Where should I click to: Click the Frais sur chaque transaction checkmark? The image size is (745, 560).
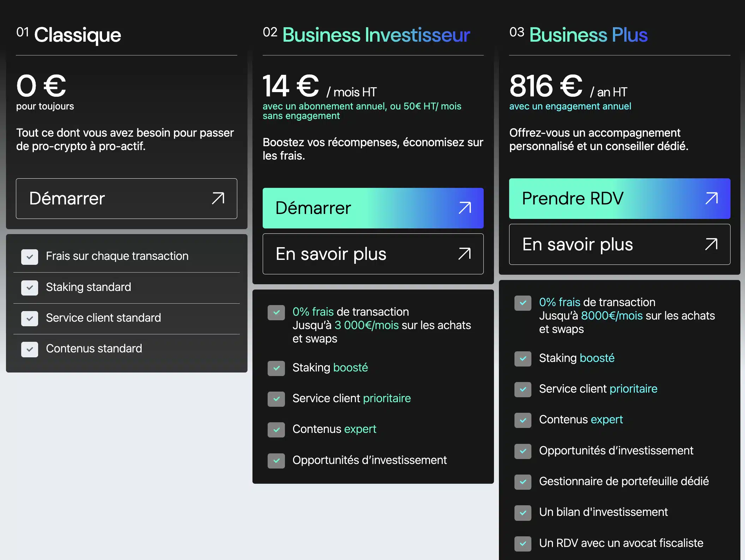click(x=30, y=257)
